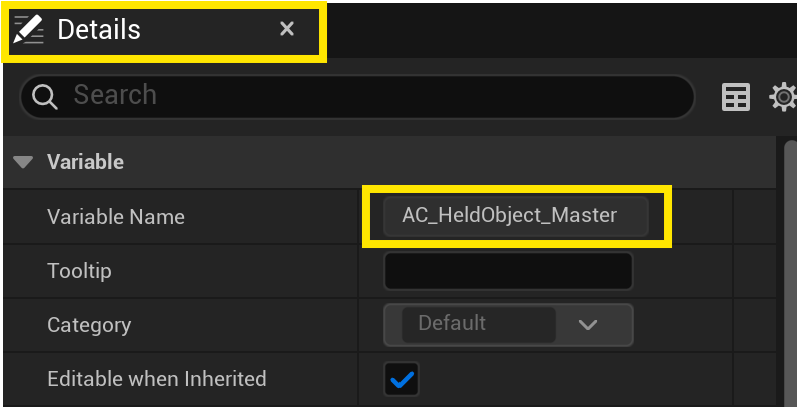Click the Details panel pencil icon
This screenshot has width=797, height=407.
click(x=30, y=30)
